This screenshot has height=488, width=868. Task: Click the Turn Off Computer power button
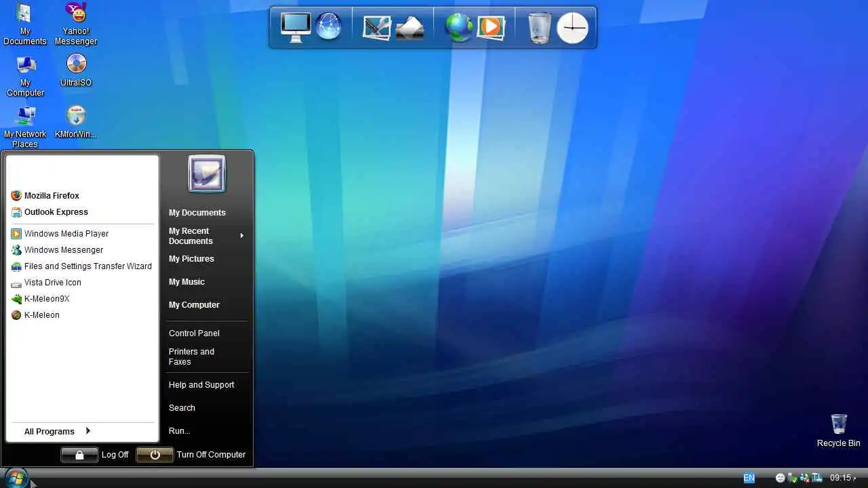coord(155,455)
